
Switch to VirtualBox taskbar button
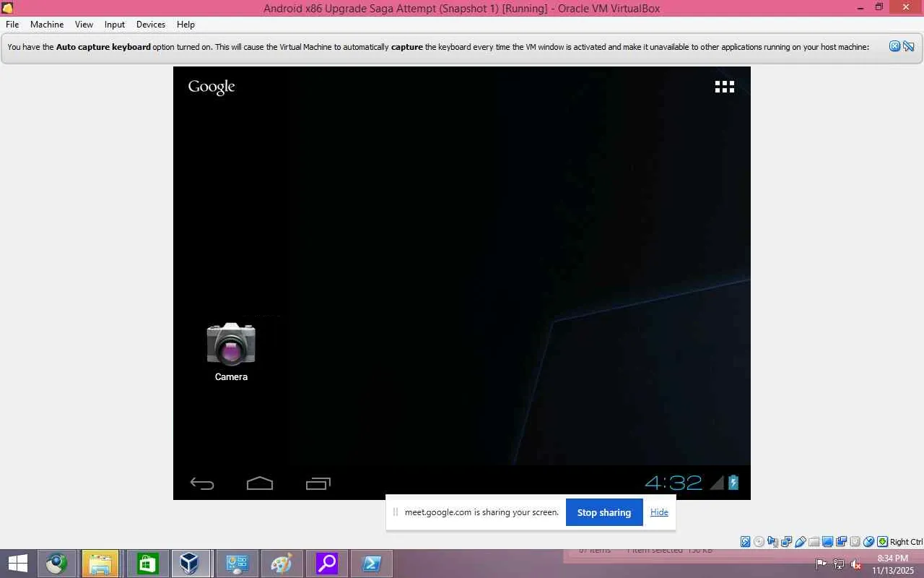(191, 564)
